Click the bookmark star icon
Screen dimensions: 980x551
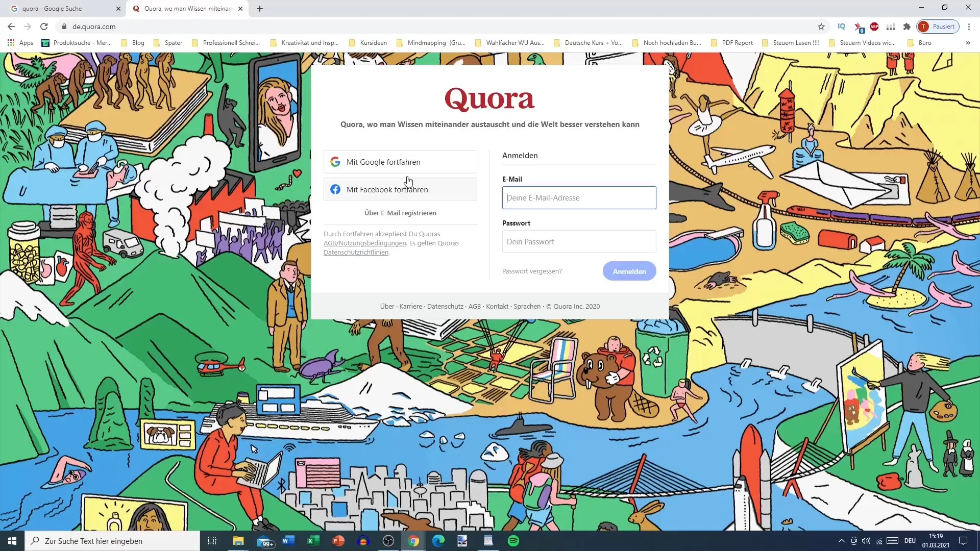(820, 27)
